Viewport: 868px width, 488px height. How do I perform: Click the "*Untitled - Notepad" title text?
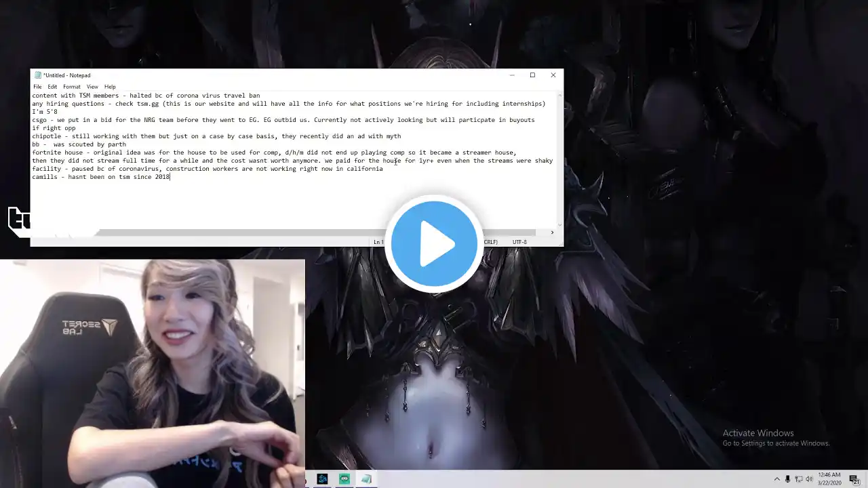pyautogui.click(x=67, y=75)
